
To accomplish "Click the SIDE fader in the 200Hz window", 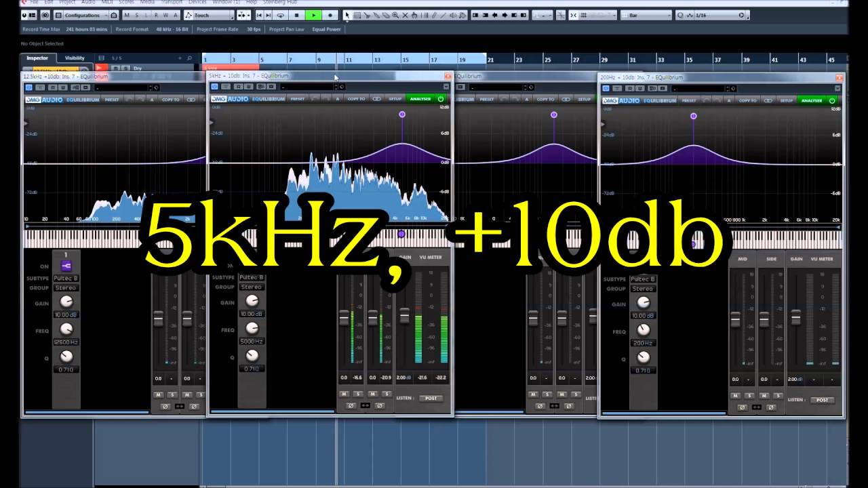I will pyautogui.click(x=764, y=319).
